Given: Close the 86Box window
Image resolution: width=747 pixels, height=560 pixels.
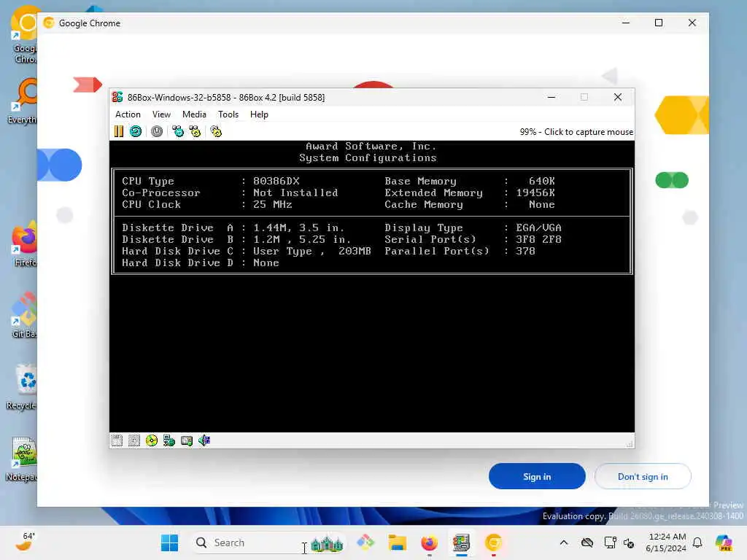Looking at the screenshot, I should (x=618, y=97).
